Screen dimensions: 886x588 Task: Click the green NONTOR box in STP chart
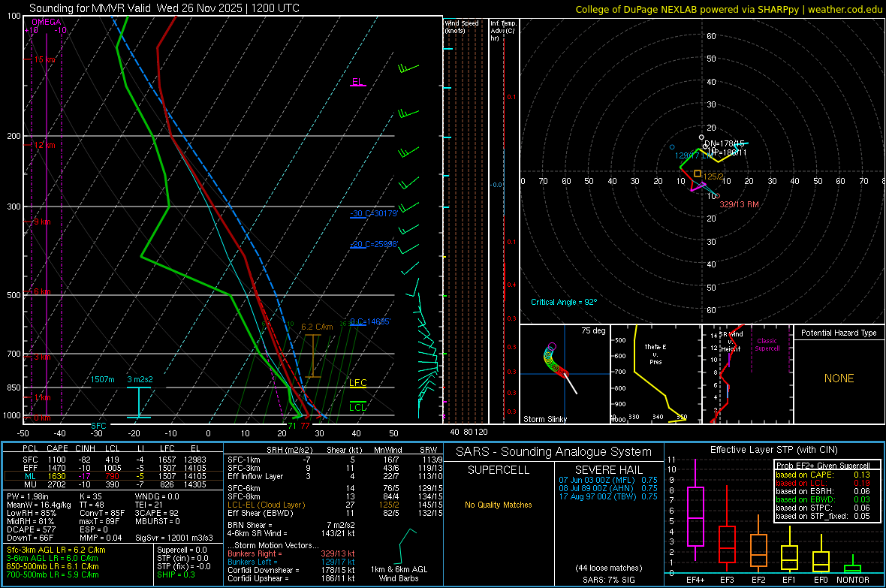[852, 568]
